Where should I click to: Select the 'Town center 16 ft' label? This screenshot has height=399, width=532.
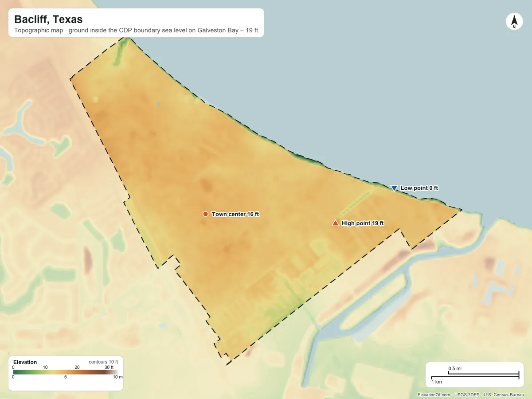point(235,214)
